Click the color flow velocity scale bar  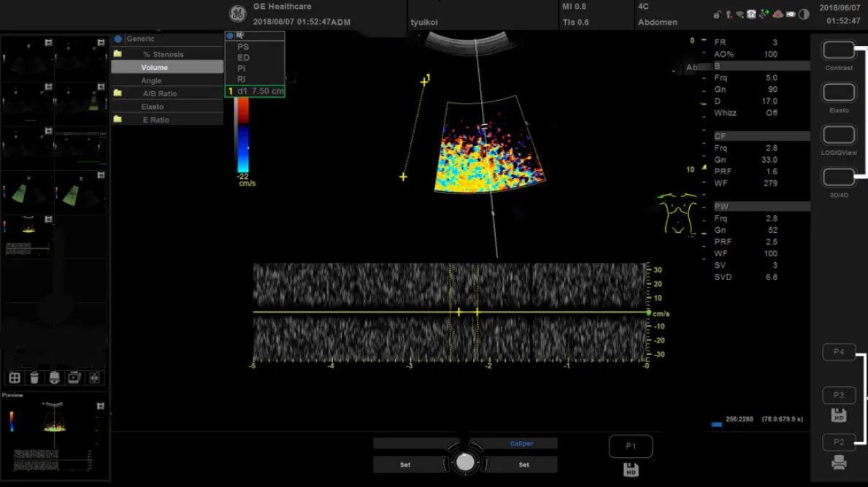[242, 135]
